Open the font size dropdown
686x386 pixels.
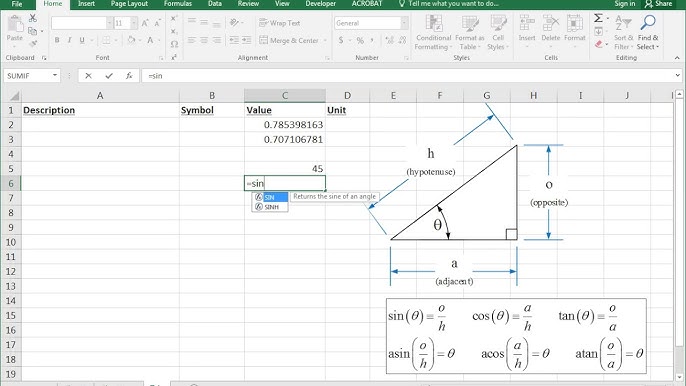click(133, 23)
